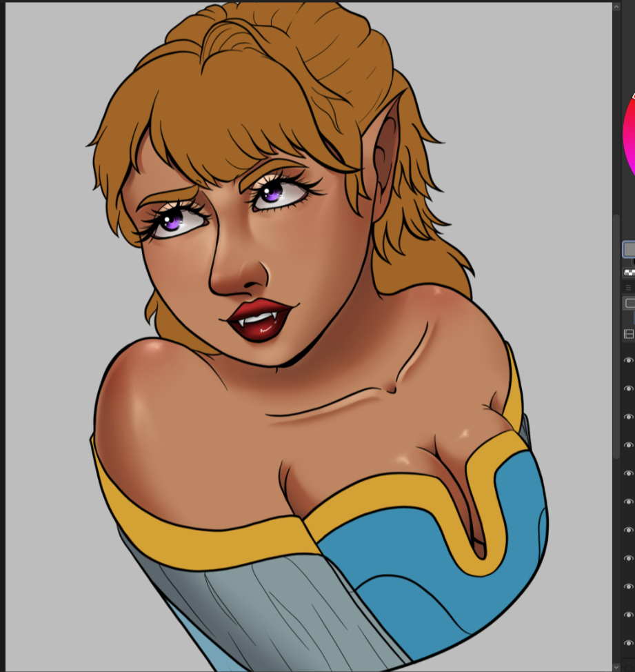The image size is (635, 672).
Task: Toggle the third eye icon from the top
Action: pyautogui.click(x=628, y=417)
